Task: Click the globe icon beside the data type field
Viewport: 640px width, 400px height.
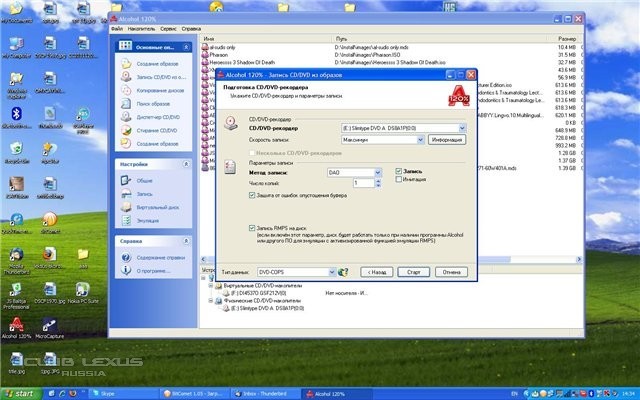Action: [x=344, y=271]
